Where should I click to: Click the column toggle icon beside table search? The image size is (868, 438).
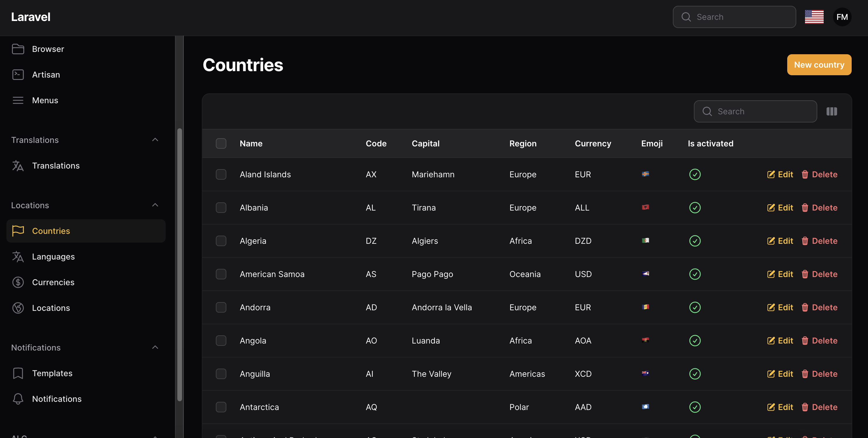click(x=832, y=111)
